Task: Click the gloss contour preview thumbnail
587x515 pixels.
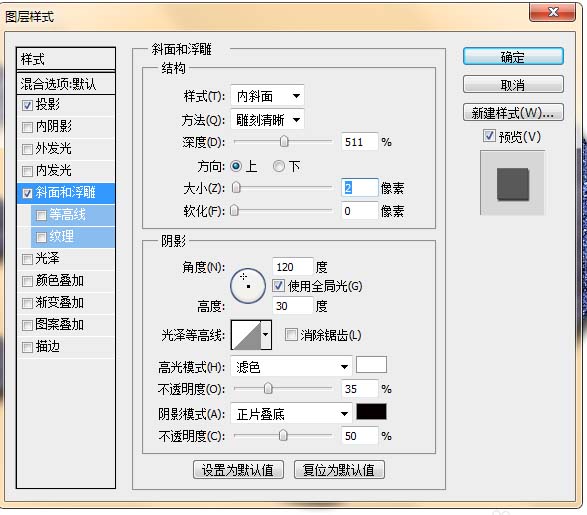Action: pyautogui.click(x=246, y=335)
